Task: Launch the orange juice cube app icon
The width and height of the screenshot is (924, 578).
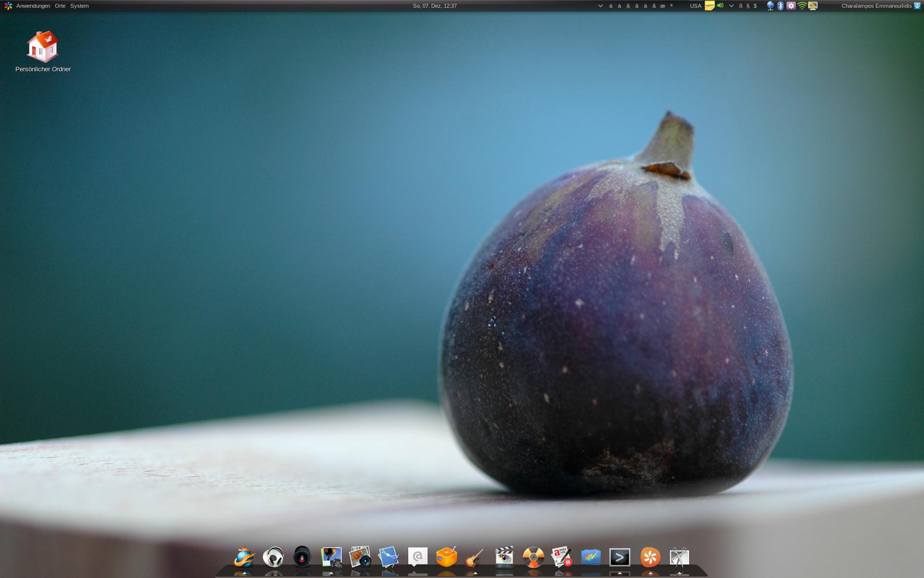Action: [447, 557]
